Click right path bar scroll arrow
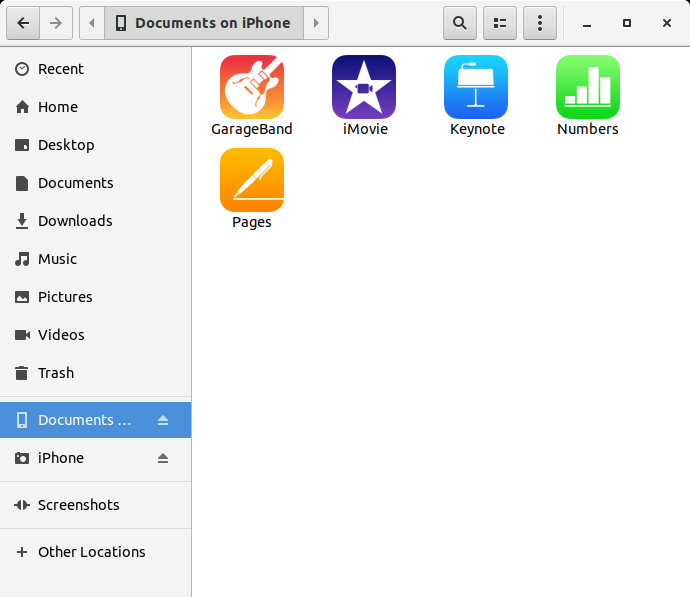The width and height of the screenshot is (690, 597). pos(316,23)
